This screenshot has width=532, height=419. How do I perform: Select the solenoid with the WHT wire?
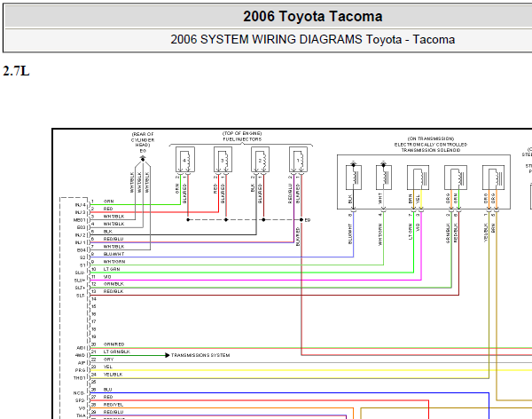(384, 178)
